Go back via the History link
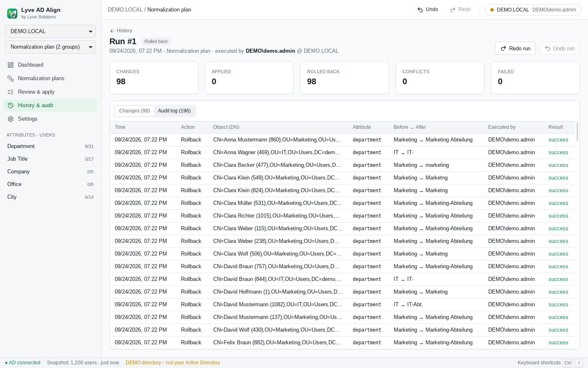This screenshot has width=588, height=368. pos(121,31)
